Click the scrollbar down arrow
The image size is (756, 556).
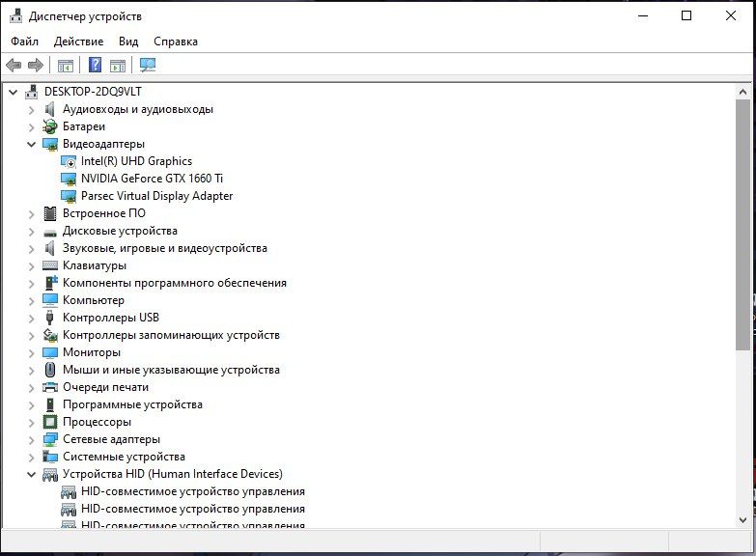tap(742, 520)
